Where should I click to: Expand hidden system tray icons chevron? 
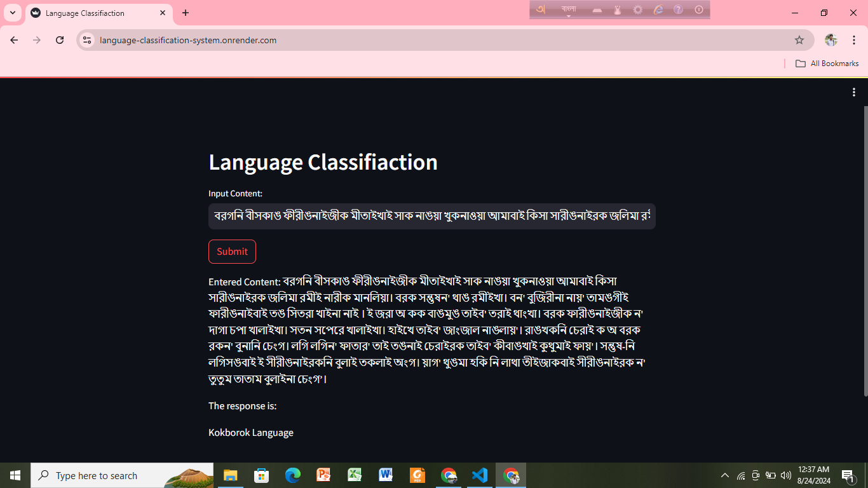[724, 475]
